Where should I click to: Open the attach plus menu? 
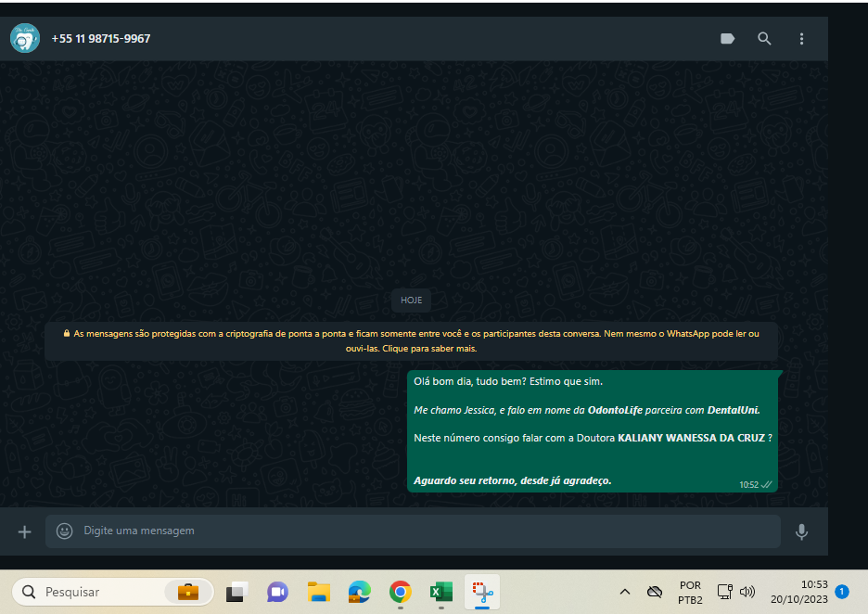click(24, 532)
